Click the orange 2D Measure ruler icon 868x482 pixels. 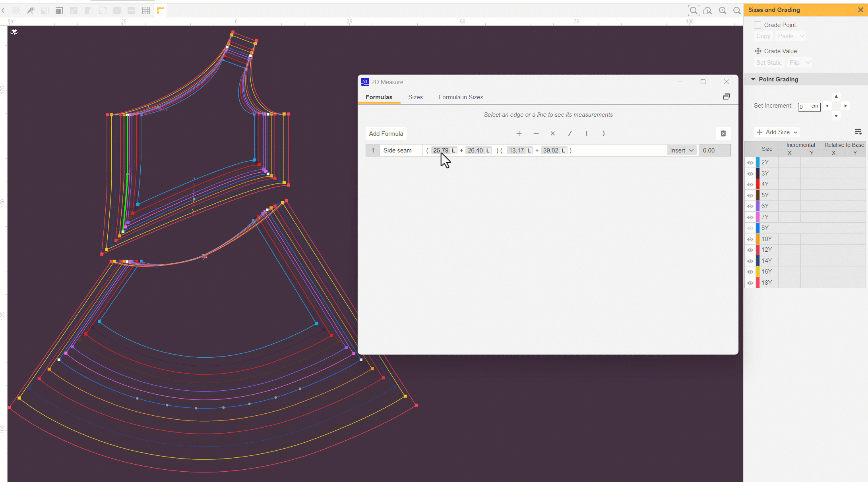(x=160, y=11)
